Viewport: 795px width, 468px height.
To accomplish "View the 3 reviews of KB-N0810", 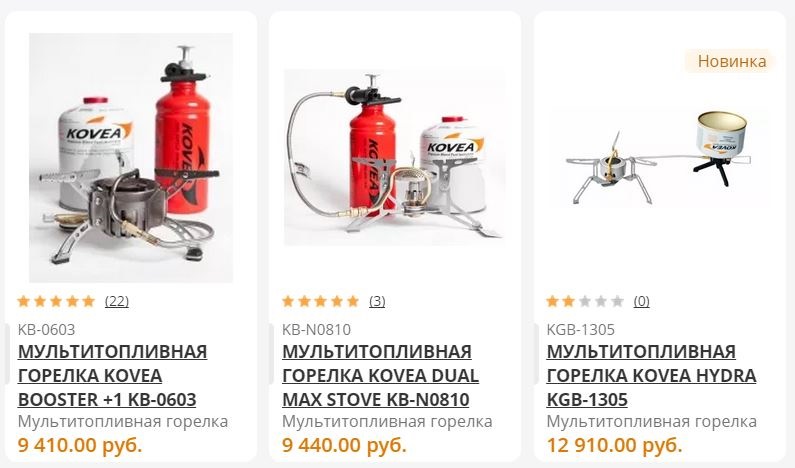I will pyautogui.click(x=377, y=301).
